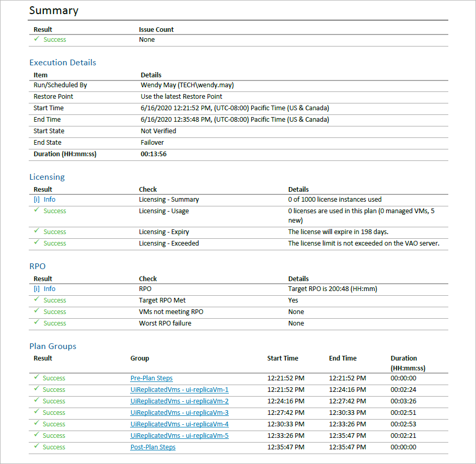Click 'Licensing - Usage' check label
The width and height of the screenshot is (476, 464).
[x=164, y=211]
